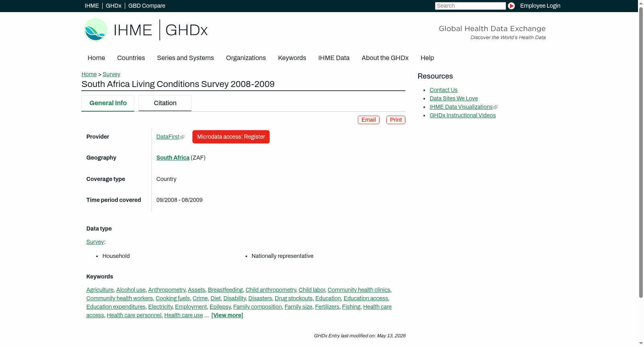Open the Drug stockouts keyword
Viewport: 644px width, 347px height.
[x=294, y=298]
